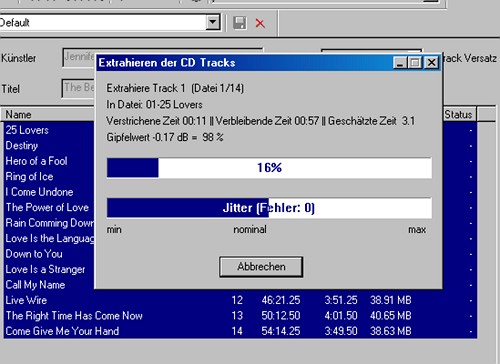Click track number 13 cell
Image resolution: width=500 pixels, height=364 pixels.
point(237,316)
